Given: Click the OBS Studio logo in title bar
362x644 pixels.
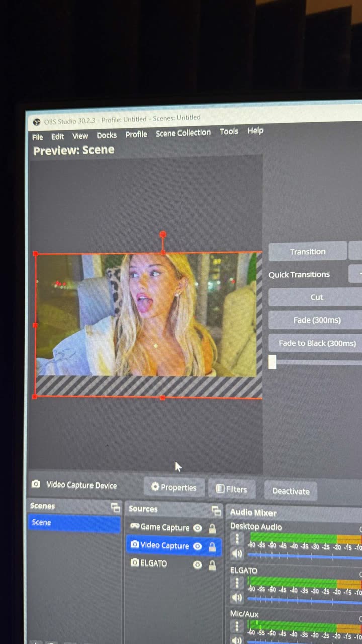Looking at the screenshot, I should pyautogui.click(x=36, y=122).
